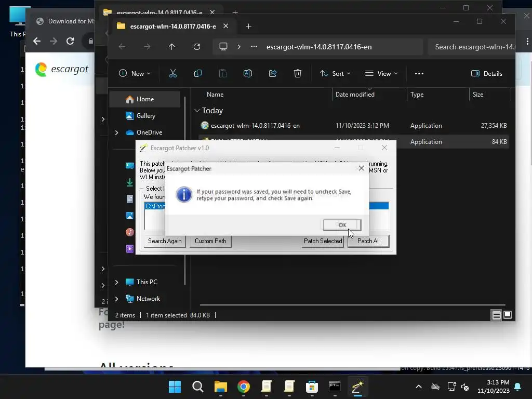This screenshot has height=399, width=532.
Task: Click the Delete trash icon
Action: click(x=298, y=73)
